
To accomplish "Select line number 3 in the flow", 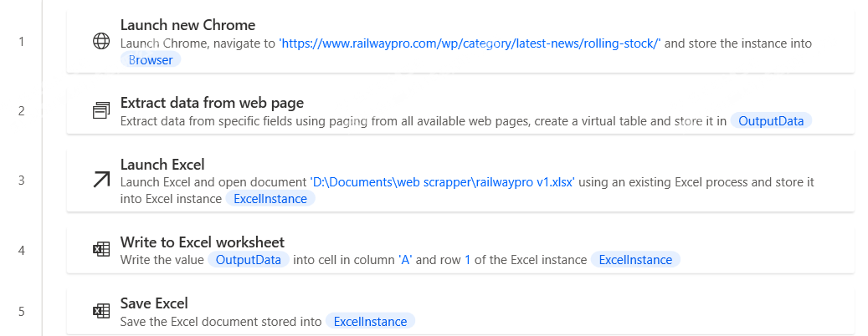I will click(x=21, y=181).
